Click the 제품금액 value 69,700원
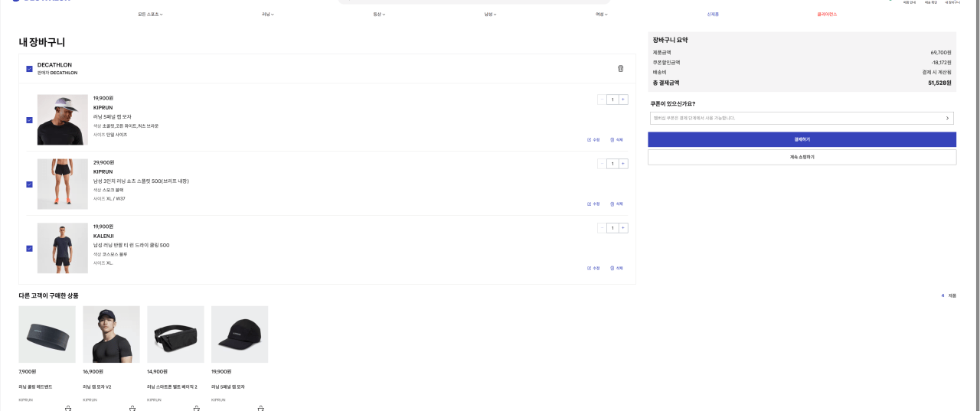The width and height of the screenshot is (980, 411). click(x=941, y=52)
